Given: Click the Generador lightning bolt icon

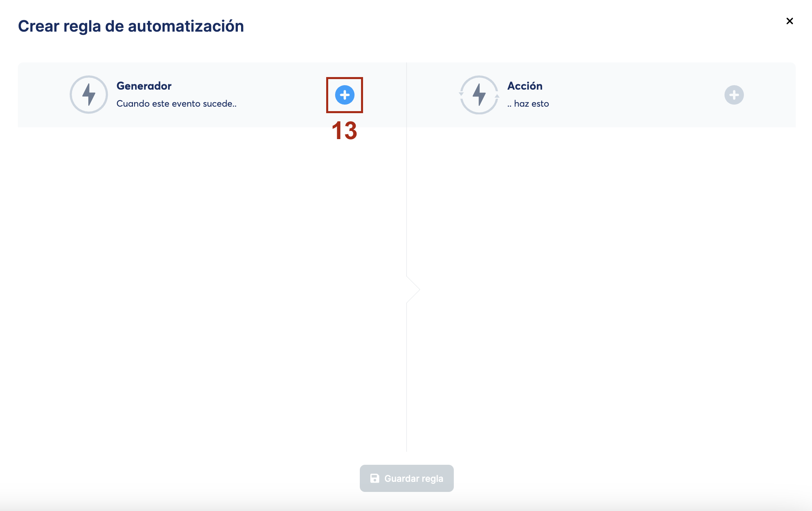Looking at the screenshot, I should coord(89,94).
